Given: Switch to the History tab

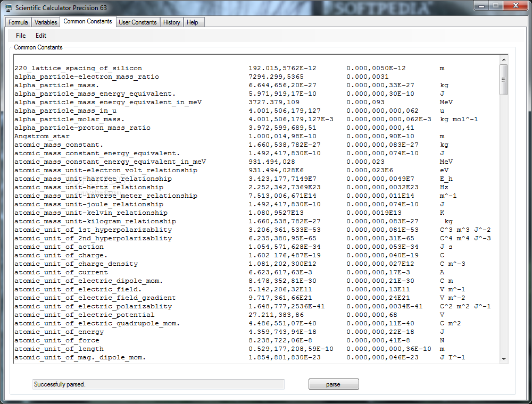Looking at the screenshot, I should click(172, 22).
